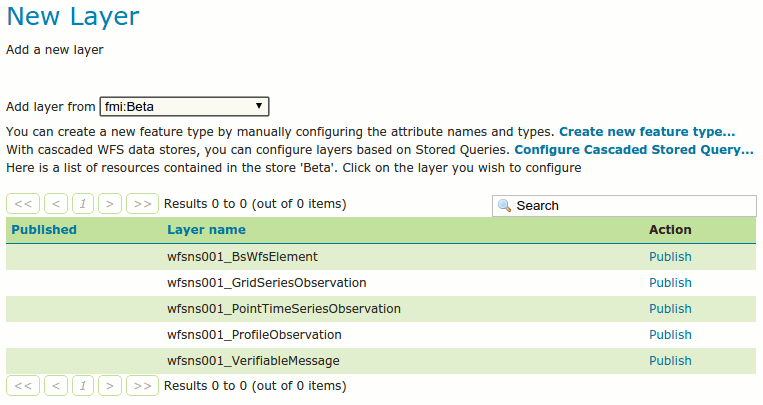
Task: Jump to last page using top pager
Action: [x=142, y=204]
